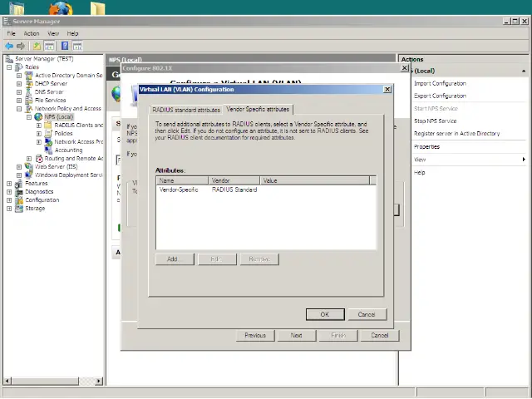532x399 pixels.
Task: Expand the File Services node
Action: (19, 101)
